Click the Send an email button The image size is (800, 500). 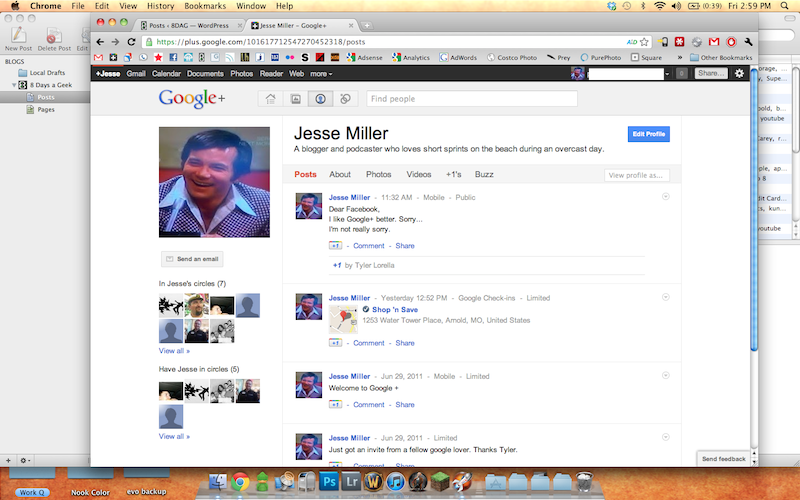(x=192, y=259)
